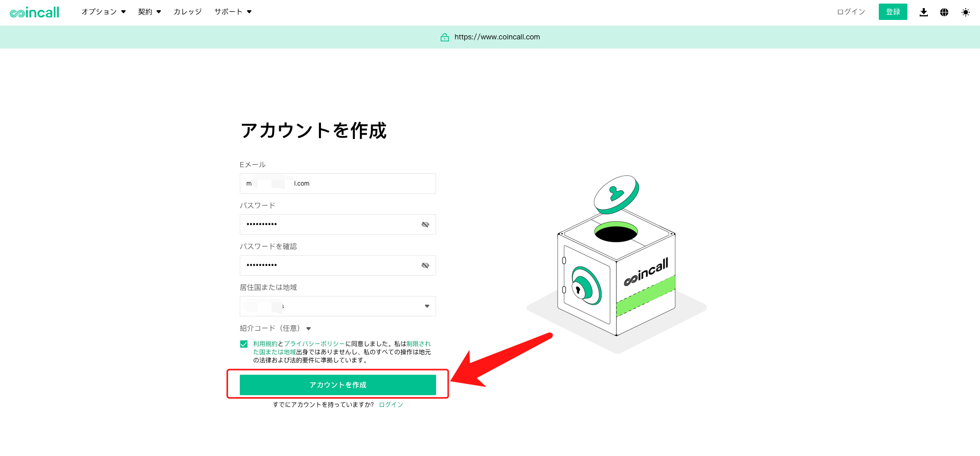Open the サポート dropdown menu

pyautogui.click(x=233, y=12)
